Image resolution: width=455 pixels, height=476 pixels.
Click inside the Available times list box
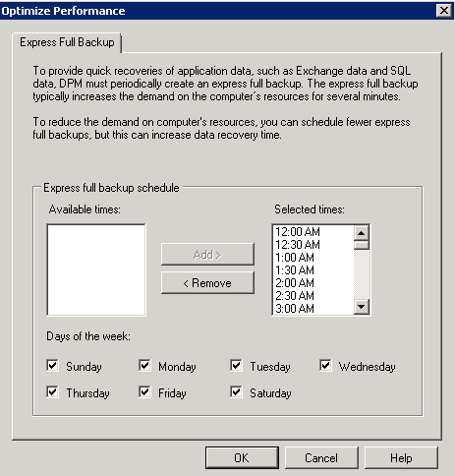[x=96, y=269]
